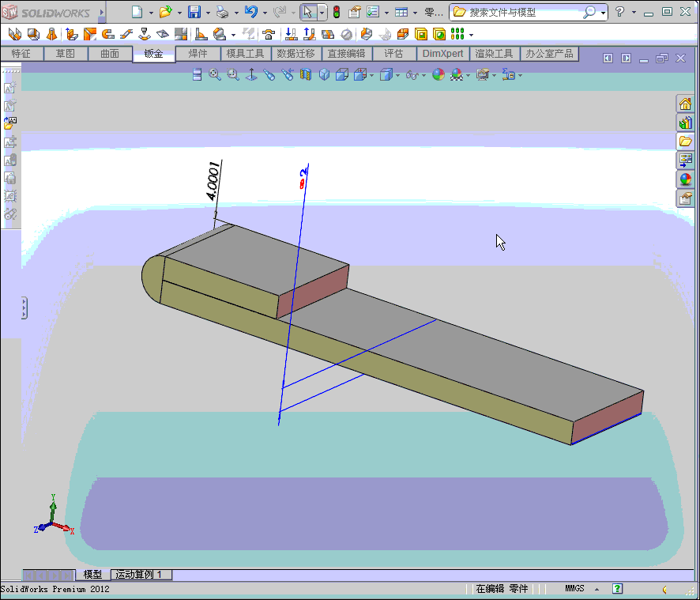Click the Help question mark button

619,12
